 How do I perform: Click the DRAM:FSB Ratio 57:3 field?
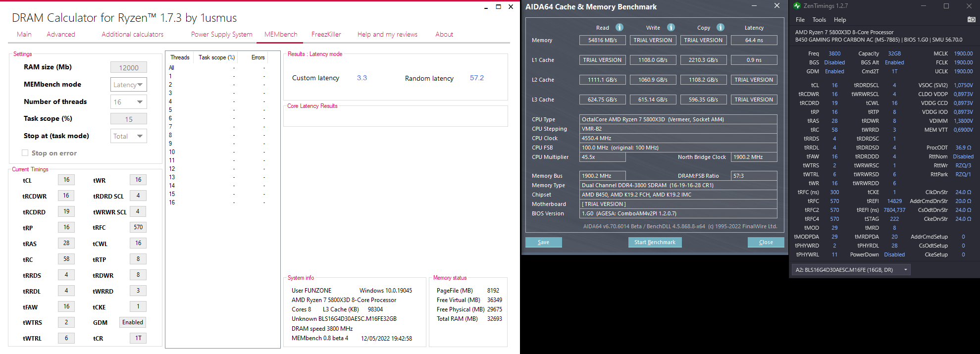[754, 176]
